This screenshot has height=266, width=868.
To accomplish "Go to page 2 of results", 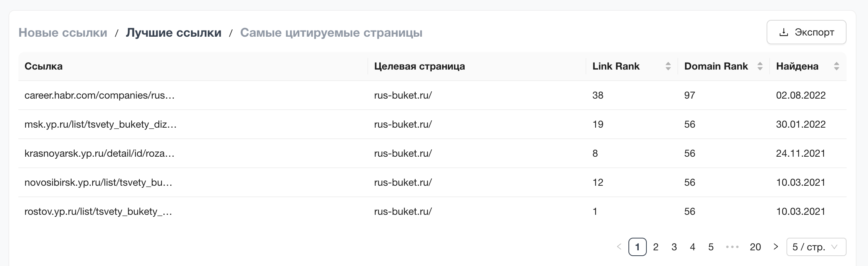I will 656,247.
